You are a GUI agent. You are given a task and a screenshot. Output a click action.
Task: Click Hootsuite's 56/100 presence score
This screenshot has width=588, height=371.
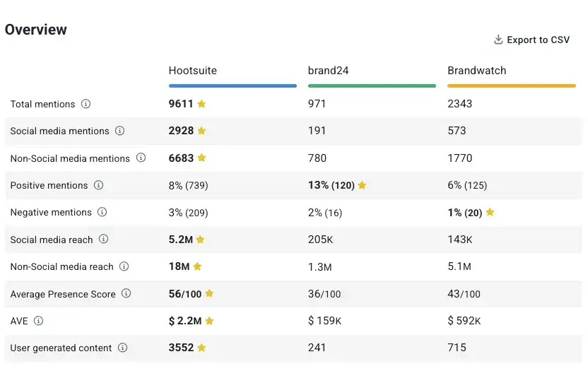coord(184,294)
